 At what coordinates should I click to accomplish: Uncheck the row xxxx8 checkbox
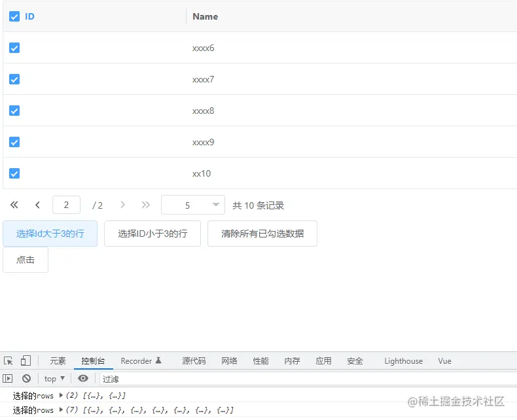pos(14,111)
